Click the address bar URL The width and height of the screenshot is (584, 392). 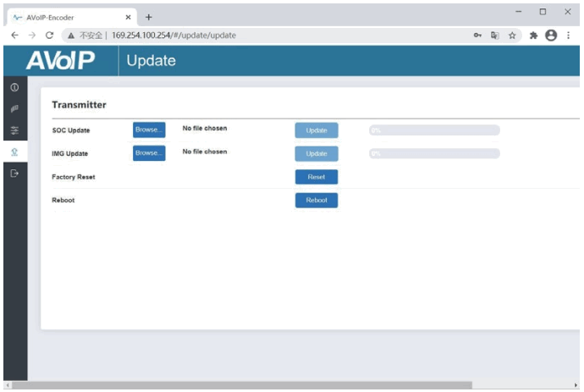click(x=174, y=36)
